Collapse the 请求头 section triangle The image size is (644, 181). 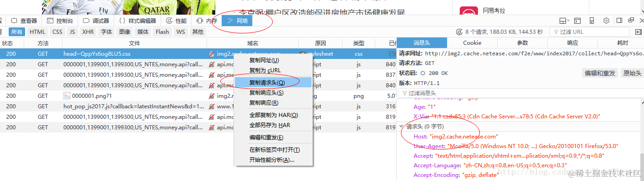point(401,127)
